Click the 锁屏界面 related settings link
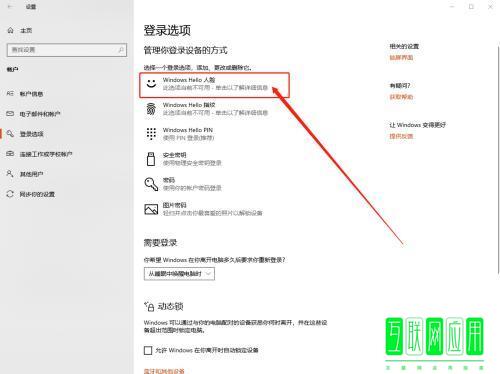This screenshot has height=374, width=500. click(401, 58)
